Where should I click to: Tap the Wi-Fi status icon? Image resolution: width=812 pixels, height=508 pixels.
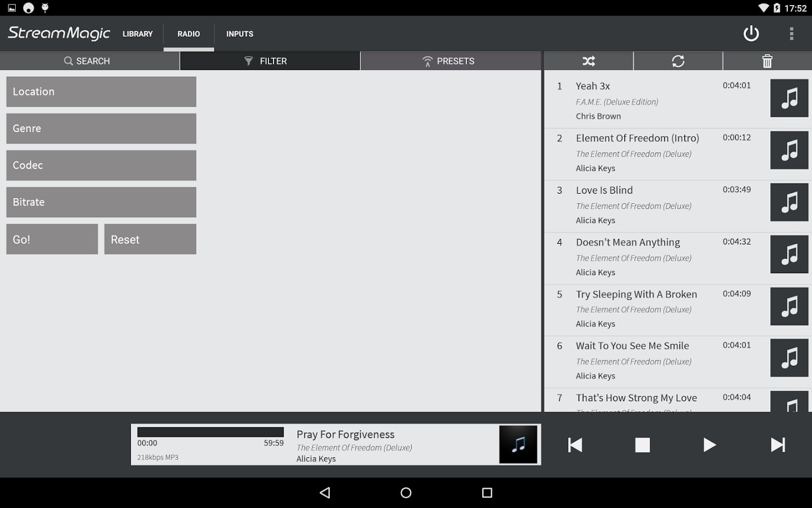click(x=764, y=8)
